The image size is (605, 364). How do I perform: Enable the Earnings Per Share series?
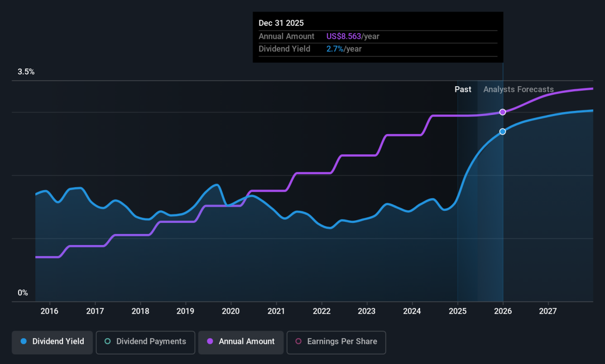336,341
